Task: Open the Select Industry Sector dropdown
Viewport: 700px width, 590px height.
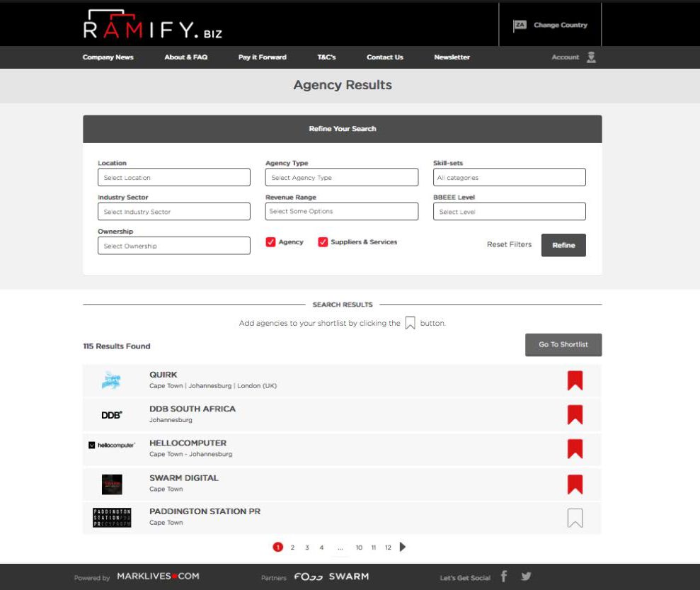Action: coord(174,211)
